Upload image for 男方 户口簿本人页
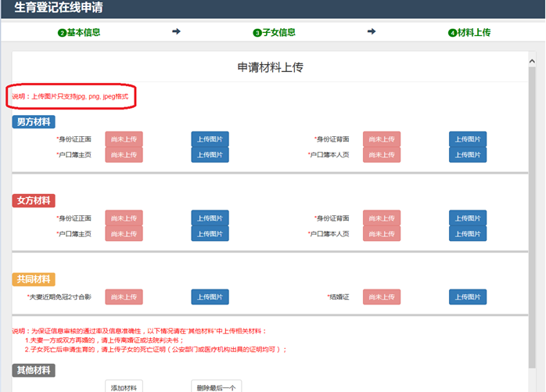The width and height of the screenshot is (546, 392). [x=467, y=155]
